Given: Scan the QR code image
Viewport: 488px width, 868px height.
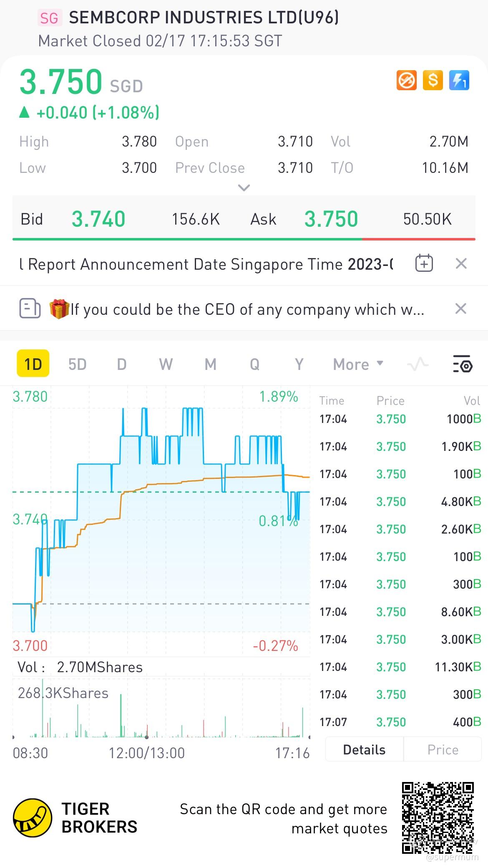Looking at the screenshot, I should 438,818.
